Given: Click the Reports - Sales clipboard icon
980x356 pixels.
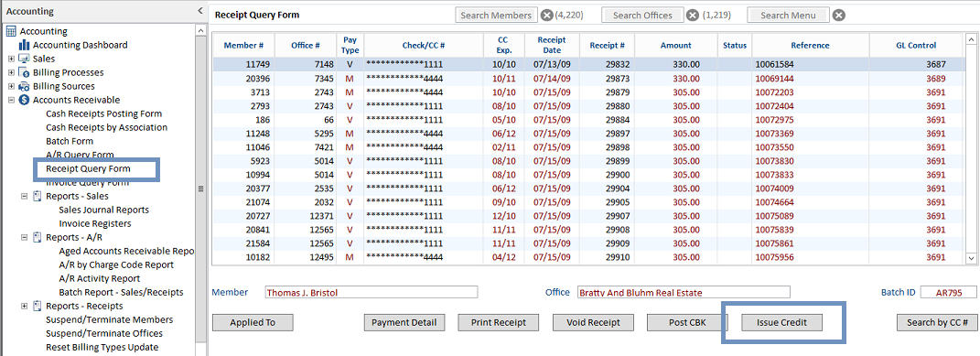Looking at the screenshot, I should coord(38,196).
